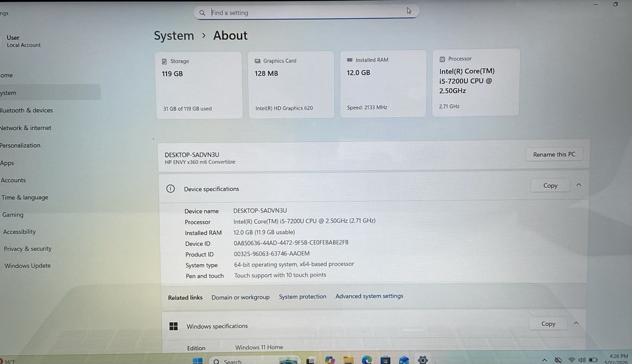
Task: Open the 66°F weather widget
Action: point(8,361)
